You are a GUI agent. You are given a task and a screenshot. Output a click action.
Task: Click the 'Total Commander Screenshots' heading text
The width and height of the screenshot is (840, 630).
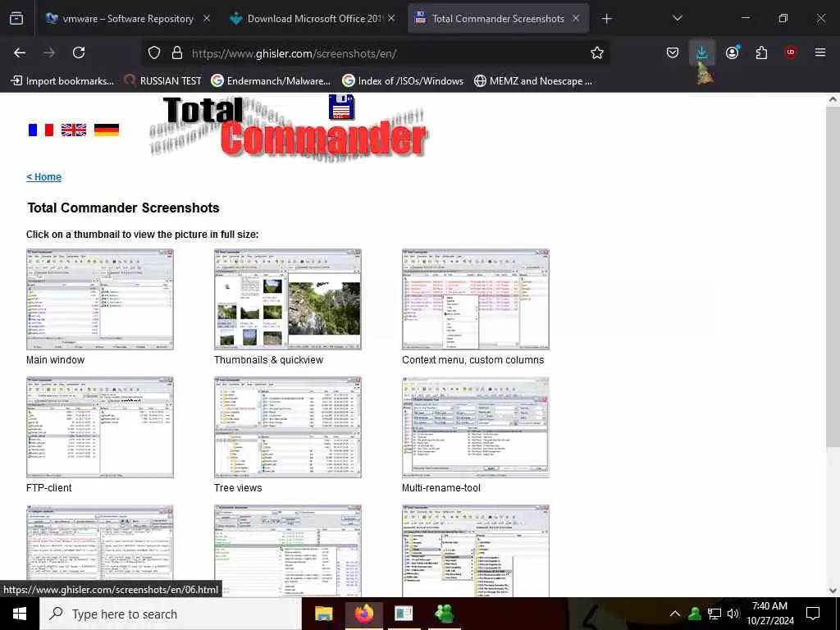tap(123, 208)
